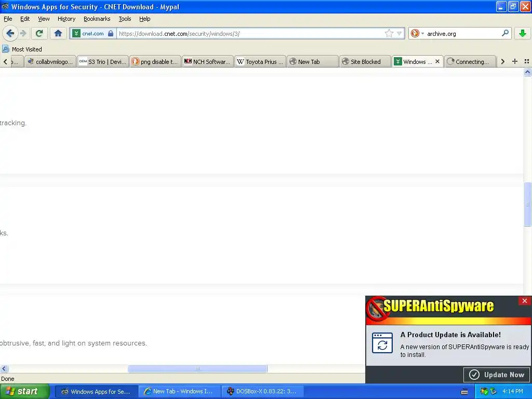
Task: Open the Help menu
Action: 144,19
